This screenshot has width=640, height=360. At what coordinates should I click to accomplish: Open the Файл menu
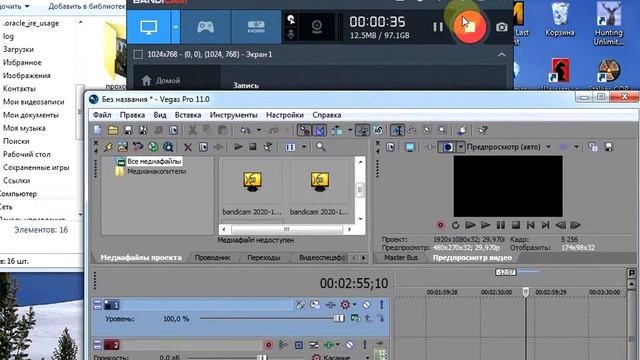pos(102,115)
